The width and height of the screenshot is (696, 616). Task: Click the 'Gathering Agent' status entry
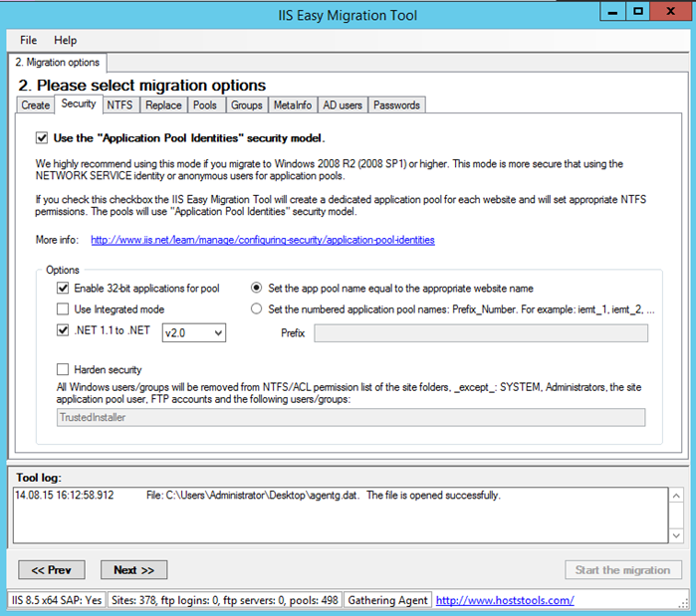pos(387,600)
